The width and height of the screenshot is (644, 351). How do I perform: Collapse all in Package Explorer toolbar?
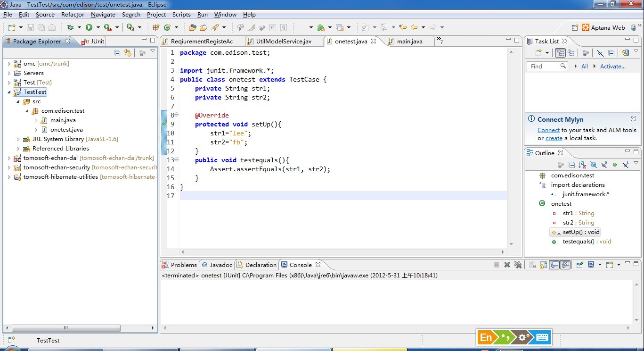[x=117, y=53]
